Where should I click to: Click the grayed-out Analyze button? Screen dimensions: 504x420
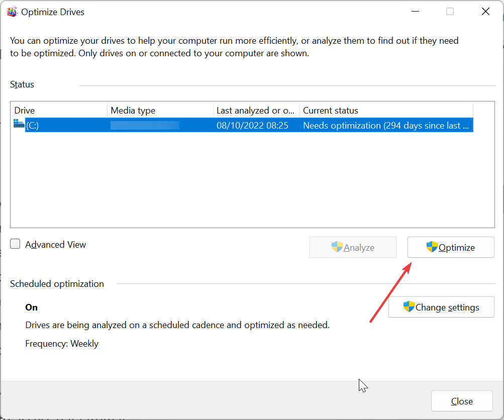tap(353, 247)
